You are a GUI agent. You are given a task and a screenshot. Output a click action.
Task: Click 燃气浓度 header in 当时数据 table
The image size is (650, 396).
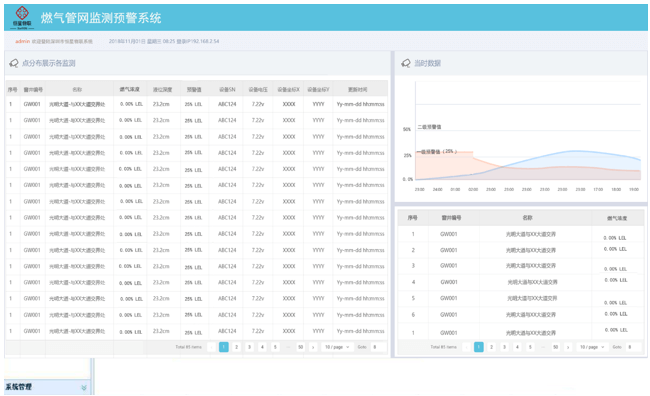[617, 218]
